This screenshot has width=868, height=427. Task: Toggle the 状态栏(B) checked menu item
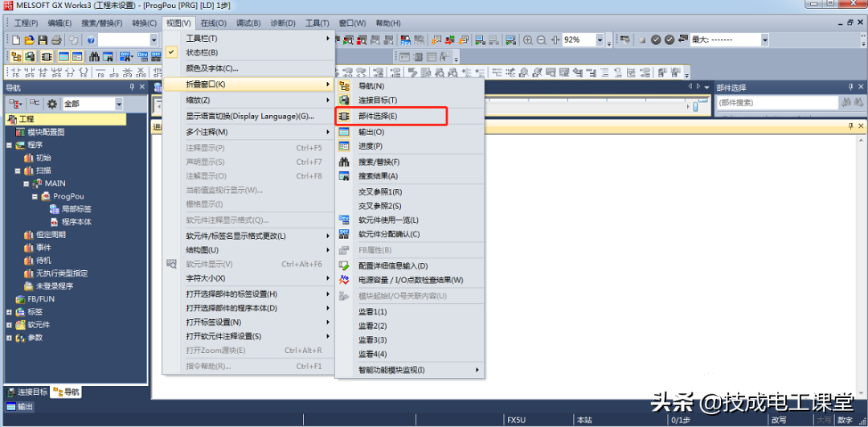[x=202, y=52]
